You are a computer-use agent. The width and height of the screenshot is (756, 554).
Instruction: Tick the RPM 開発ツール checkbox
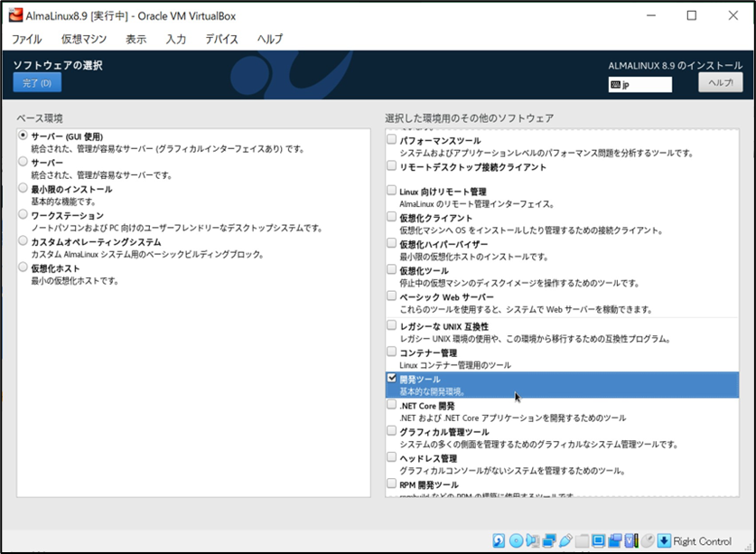[391, 484]
